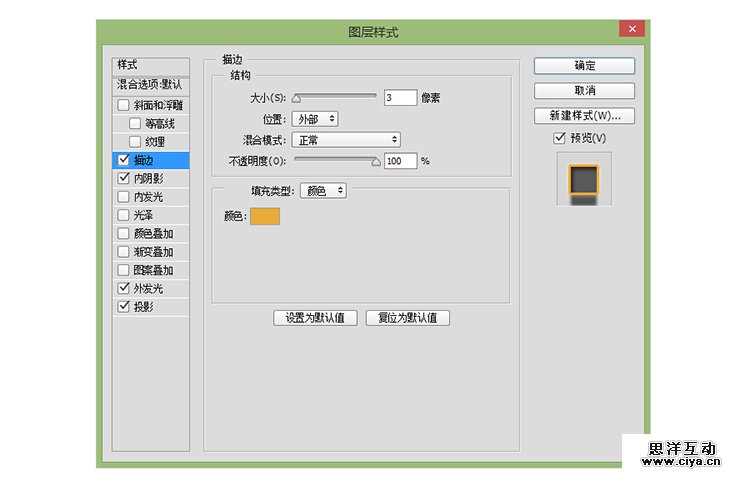
Task: Uncheck the 外发光 effect
Action: [x=124, y=288]
